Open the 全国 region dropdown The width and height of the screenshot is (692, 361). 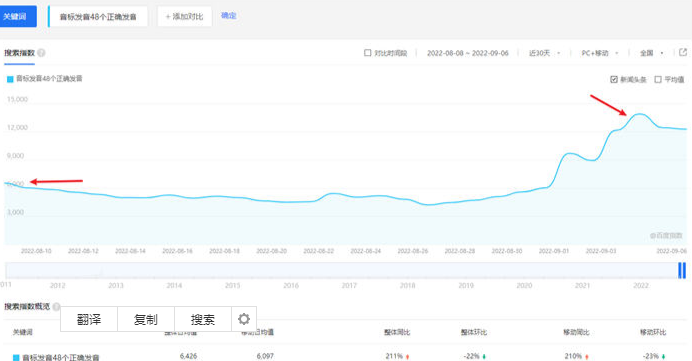[x=651, y=53]
